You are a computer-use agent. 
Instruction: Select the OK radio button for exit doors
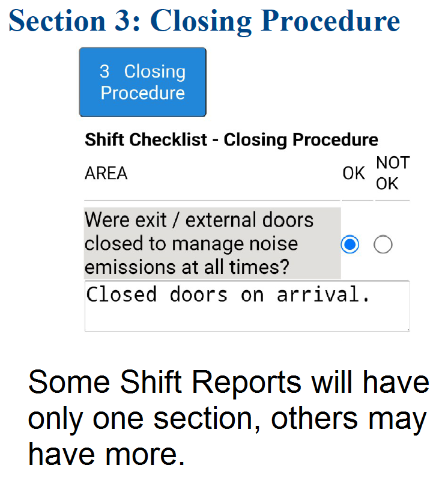350,244
